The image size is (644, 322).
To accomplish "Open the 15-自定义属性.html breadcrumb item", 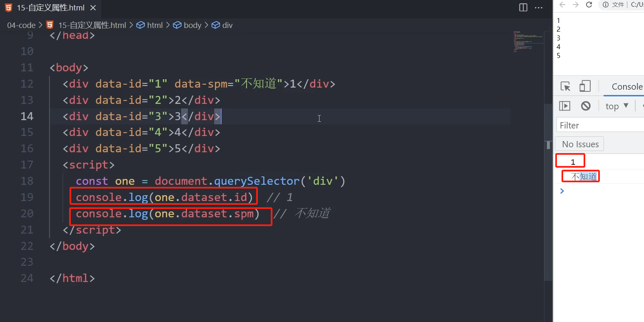I will [92, 25].
